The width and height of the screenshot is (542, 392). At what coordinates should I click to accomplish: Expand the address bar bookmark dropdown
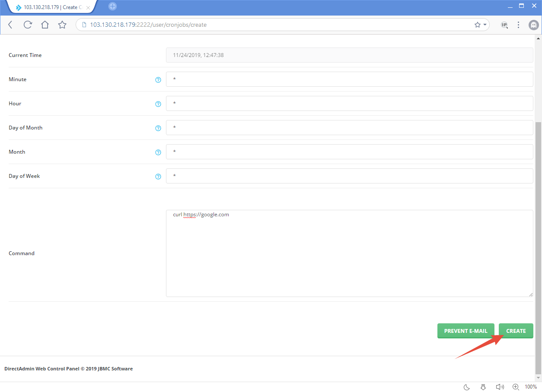(x=485, y=25)
